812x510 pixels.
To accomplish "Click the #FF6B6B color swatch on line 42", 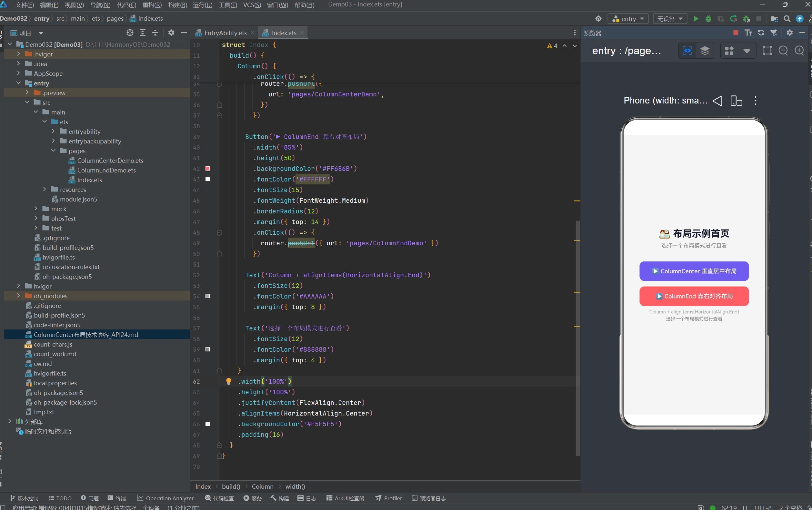I will (x=208, y=169).
